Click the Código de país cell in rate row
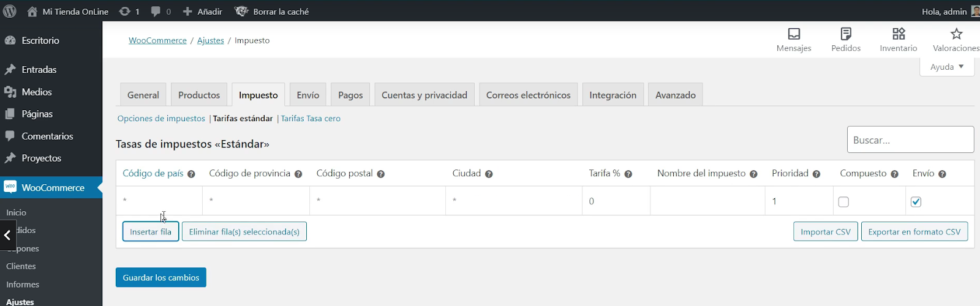Viewport: 980px width, 306px height. (159, 201)
